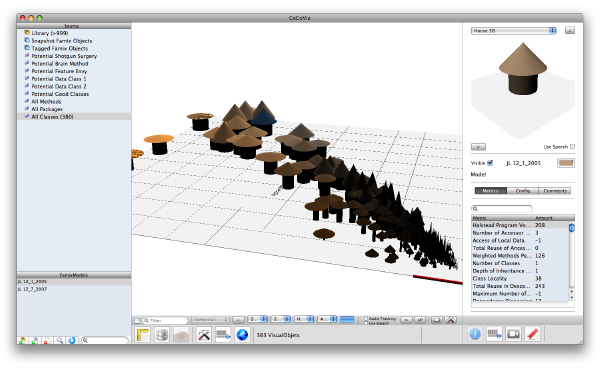The height and width of the screenshot is (370, 600).
Task: Click scroll up arrow of metrics table
Action: [x=572, y=292]
